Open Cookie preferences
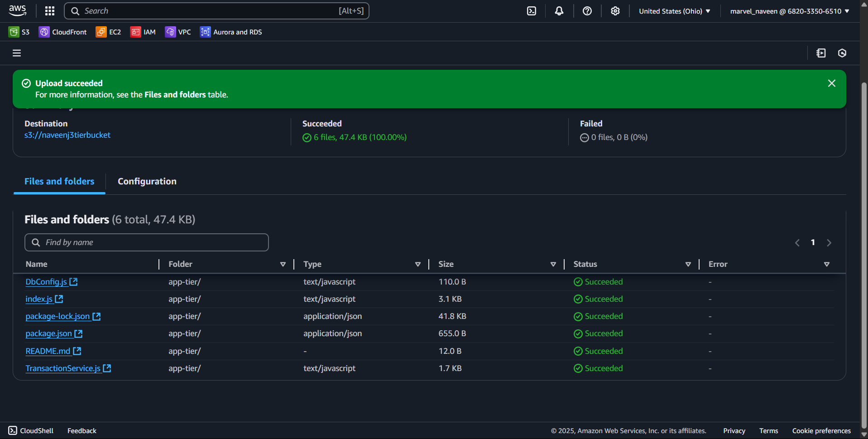The height and width of the screenshot is (439, 868). coord(821,431)
